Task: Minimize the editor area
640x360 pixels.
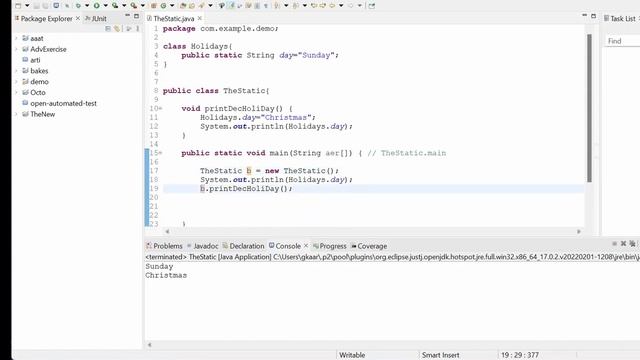Action: pos(584,16)
